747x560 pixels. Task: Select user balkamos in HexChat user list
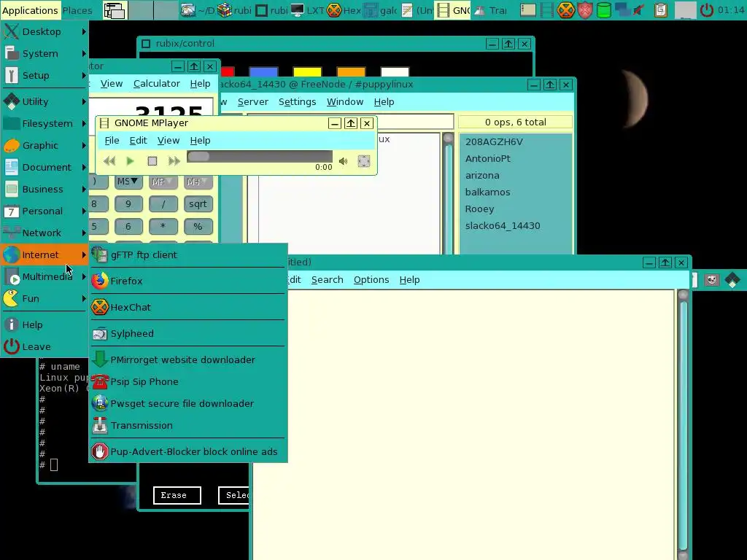pos(488,192)
